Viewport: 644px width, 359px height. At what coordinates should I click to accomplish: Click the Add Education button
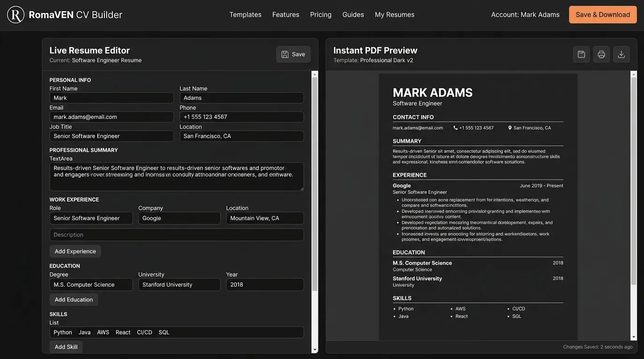74,300
